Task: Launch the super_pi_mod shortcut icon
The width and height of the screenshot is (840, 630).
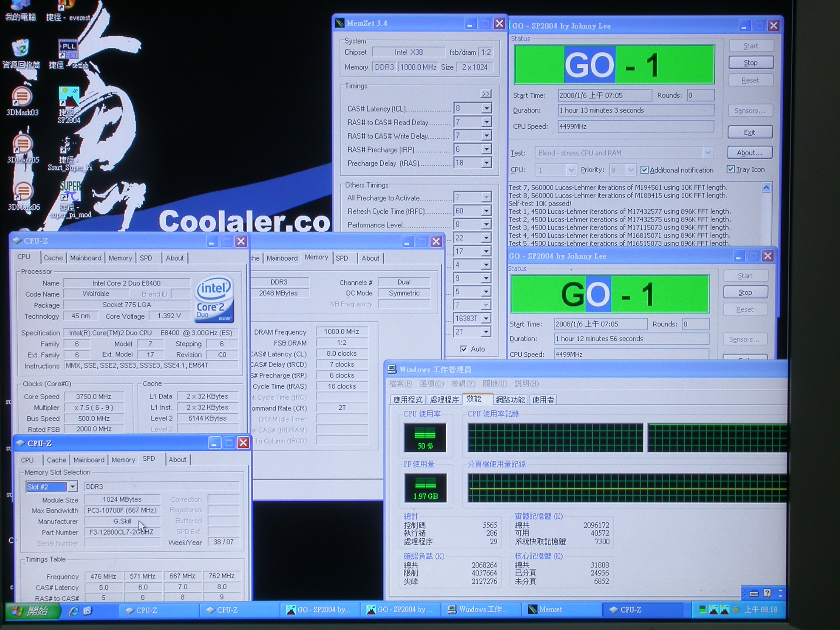Action: (71, 200)
